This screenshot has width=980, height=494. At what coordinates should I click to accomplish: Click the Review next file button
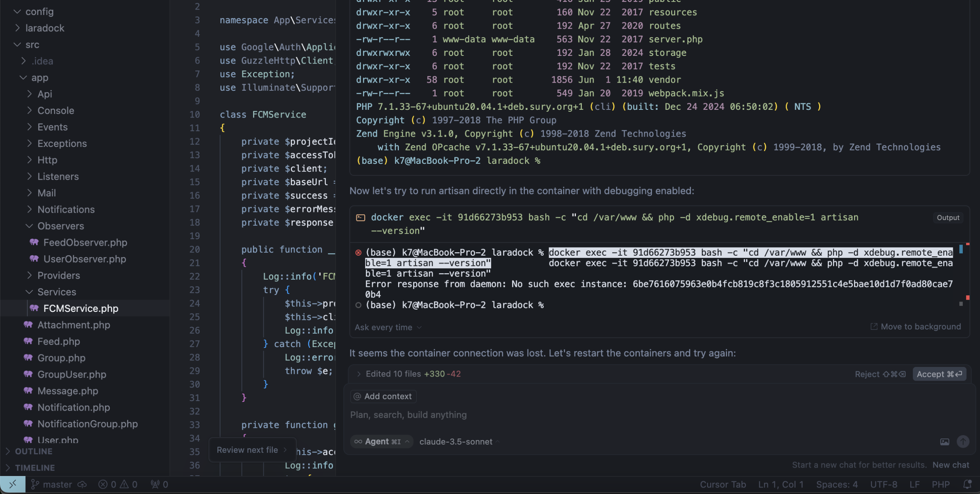tap(252, 450)
